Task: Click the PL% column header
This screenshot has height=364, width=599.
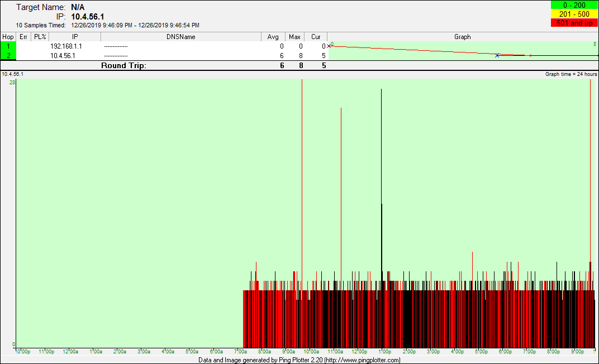Action: click(x=40, y=37)
